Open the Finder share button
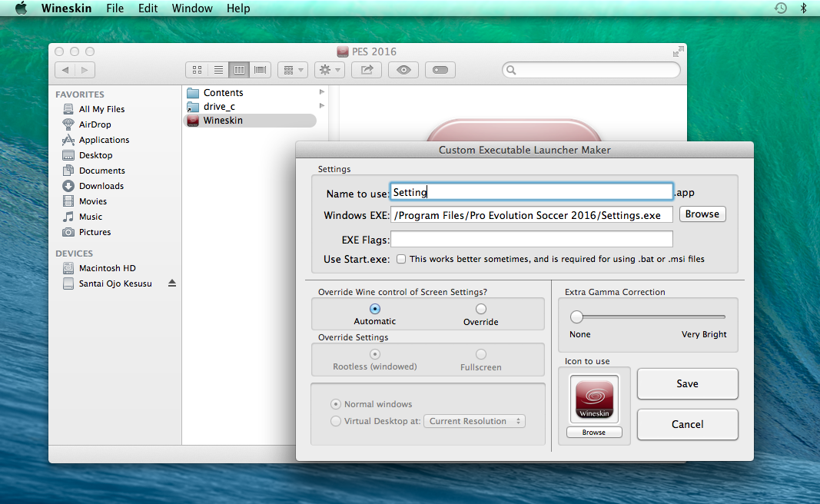 367,70
